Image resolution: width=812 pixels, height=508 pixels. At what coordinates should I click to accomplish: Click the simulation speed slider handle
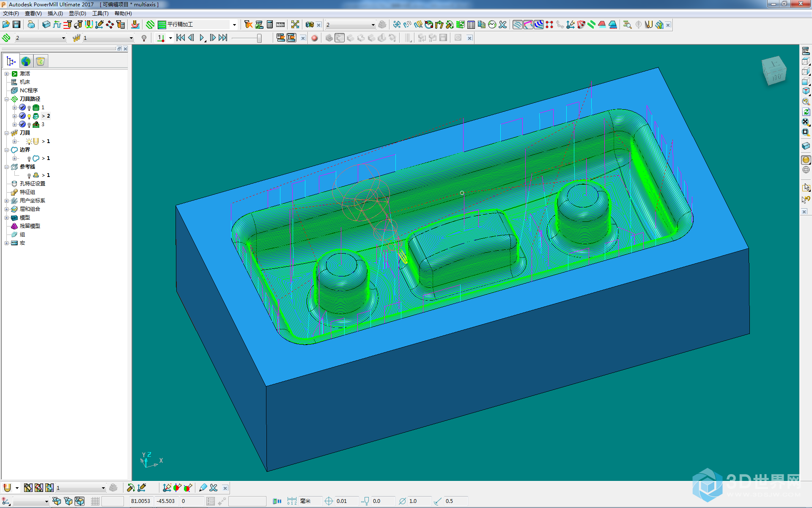coord(259,38)
